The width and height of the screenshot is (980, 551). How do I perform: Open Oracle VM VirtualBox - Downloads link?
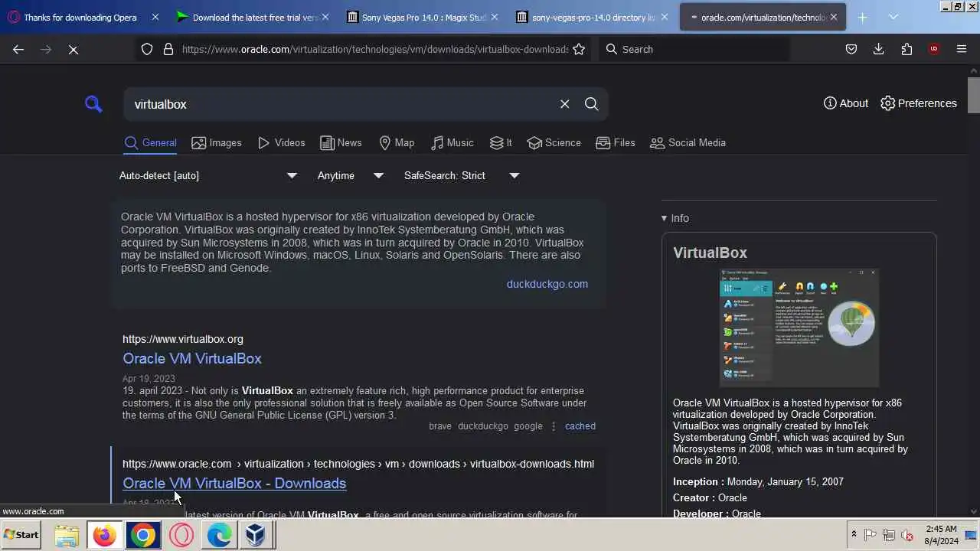(234, 483)
